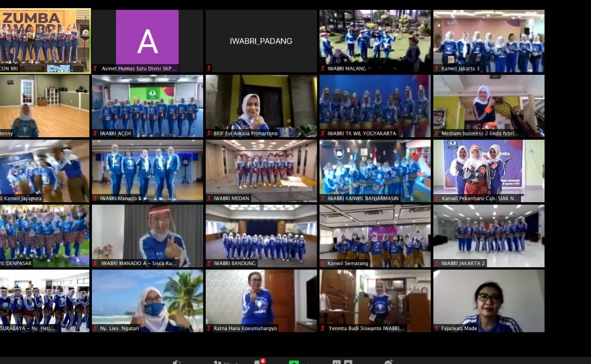This screenshot has height=364, width=591.
Task: Pause the meeting recording
Action: click(x=337, y=362)
